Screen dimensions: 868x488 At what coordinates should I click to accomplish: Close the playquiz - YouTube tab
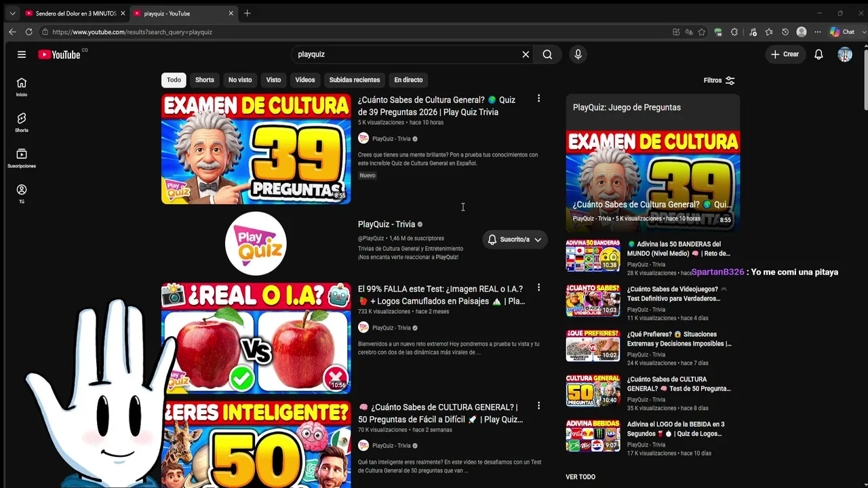point(231,14)
